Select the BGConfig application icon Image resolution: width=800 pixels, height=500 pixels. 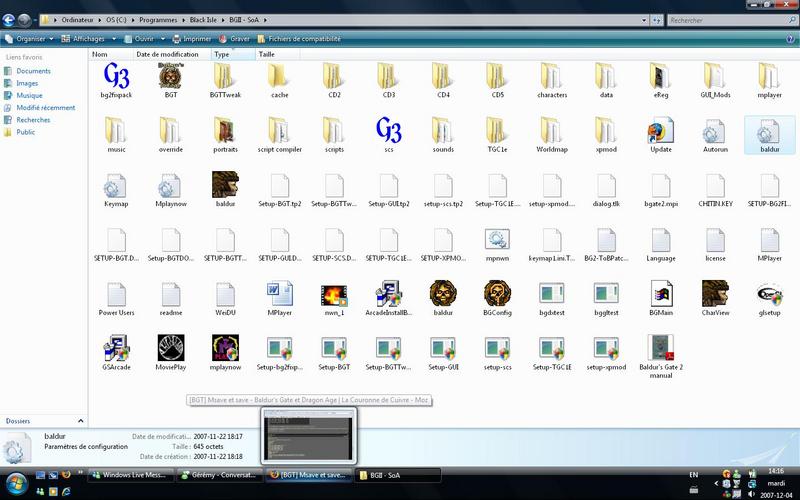coord(497,293)
